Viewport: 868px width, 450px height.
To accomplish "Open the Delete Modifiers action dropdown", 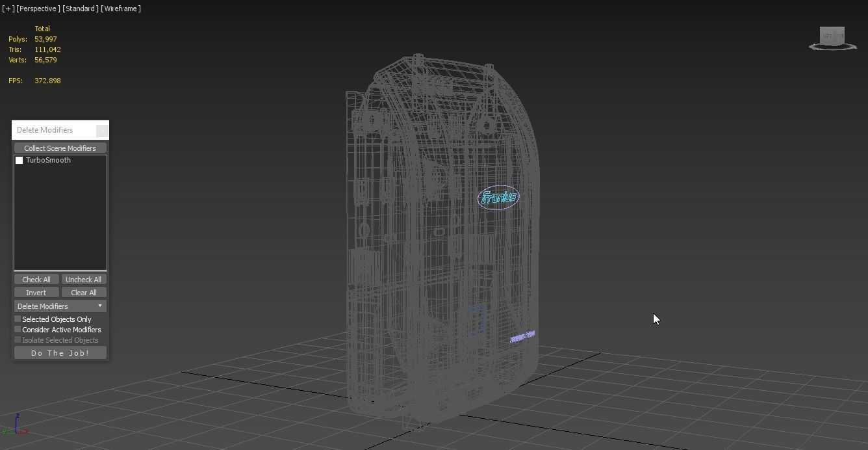I will tap(60, 306).
